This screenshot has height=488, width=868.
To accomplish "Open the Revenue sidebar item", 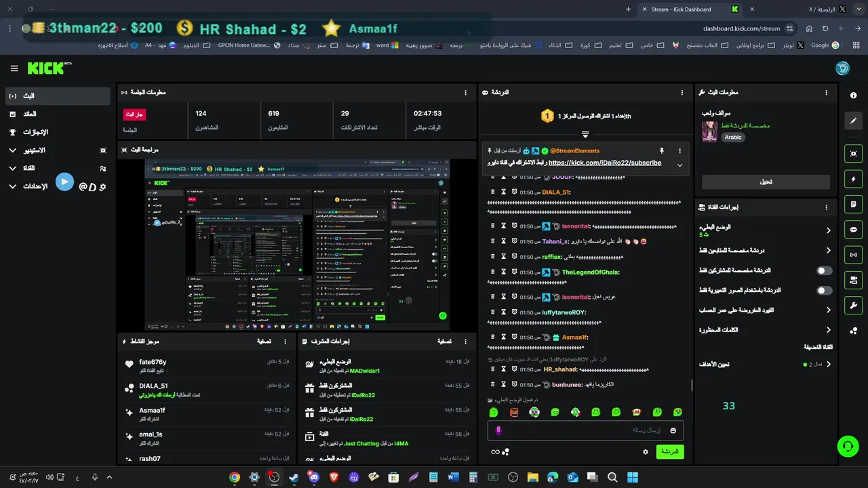I will [x=58, y=114].
